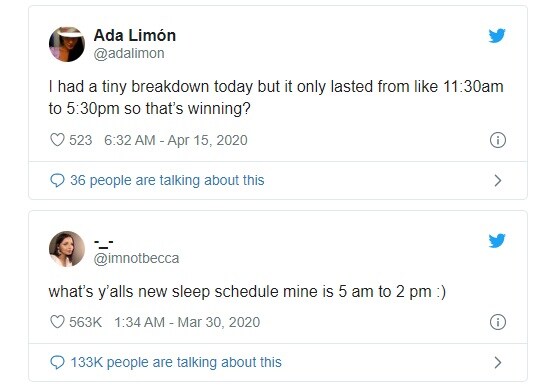Like the sleep schedule tweet with the heart icon
543x389 pixels.
57,322
